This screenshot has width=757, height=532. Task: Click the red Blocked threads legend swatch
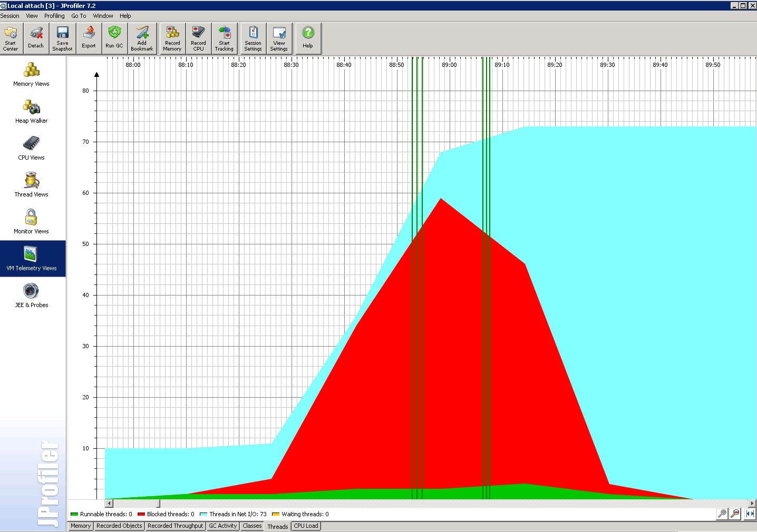coord(141,514)
